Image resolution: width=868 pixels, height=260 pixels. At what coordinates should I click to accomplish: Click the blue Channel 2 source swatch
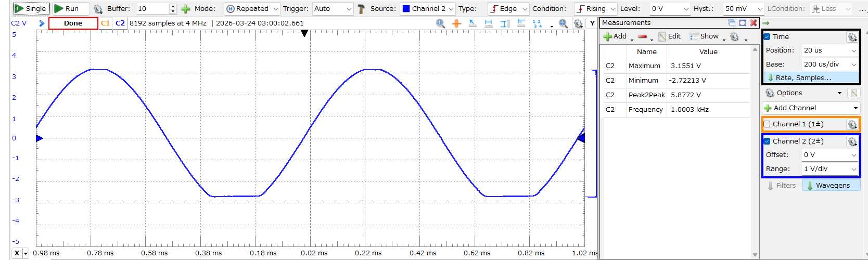coord(406,9)
